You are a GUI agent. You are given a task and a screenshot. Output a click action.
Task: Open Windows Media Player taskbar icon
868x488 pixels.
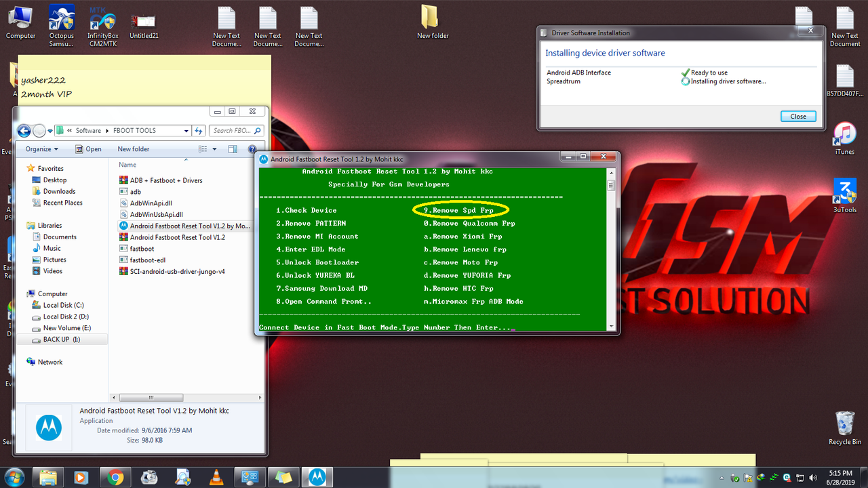[x=81, y=477]
